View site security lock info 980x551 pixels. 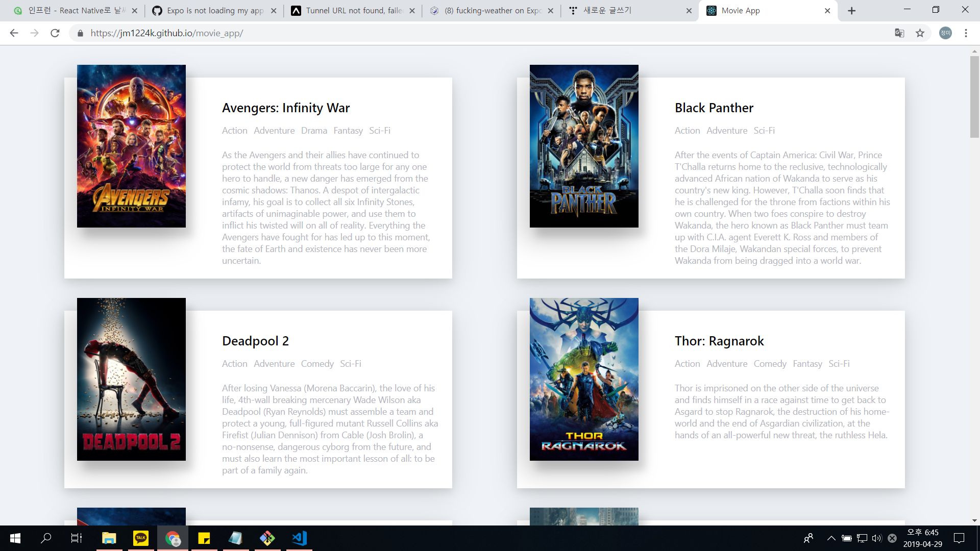coord(80,33)
